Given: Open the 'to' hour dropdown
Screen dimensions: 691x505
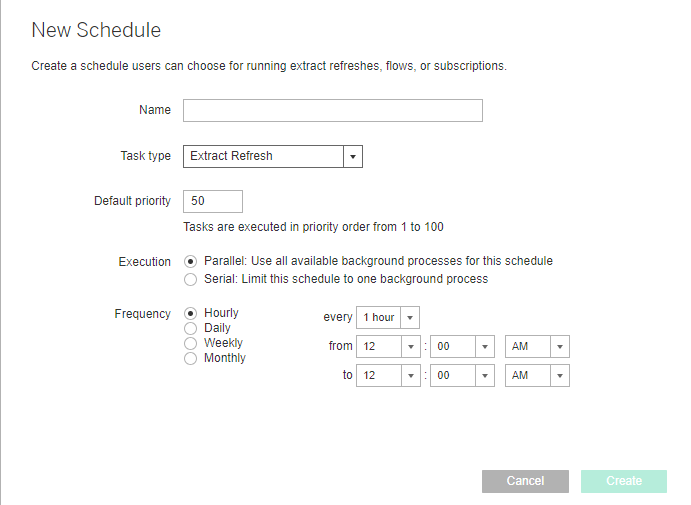Looking at the screenshot, I should point(390,375).
